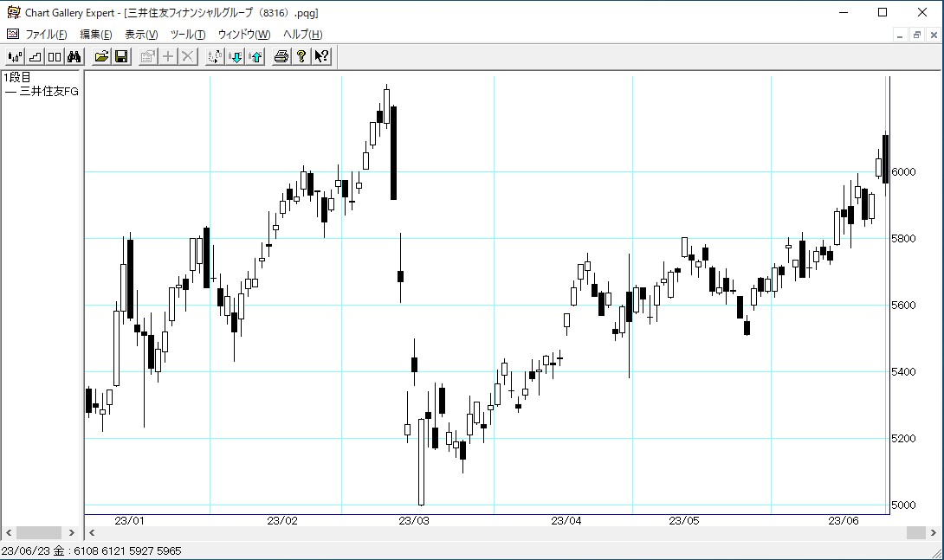Click the two-pane split view icon
The width and height of the screenshot is (944, 560).
click(x=55, y=57)
